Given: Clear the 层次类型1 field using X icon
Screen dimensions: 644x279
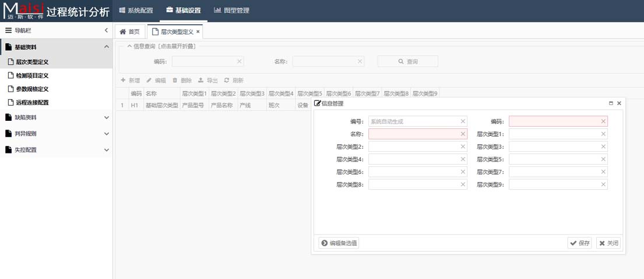Looking at the screenshot, I should (604, 134).
